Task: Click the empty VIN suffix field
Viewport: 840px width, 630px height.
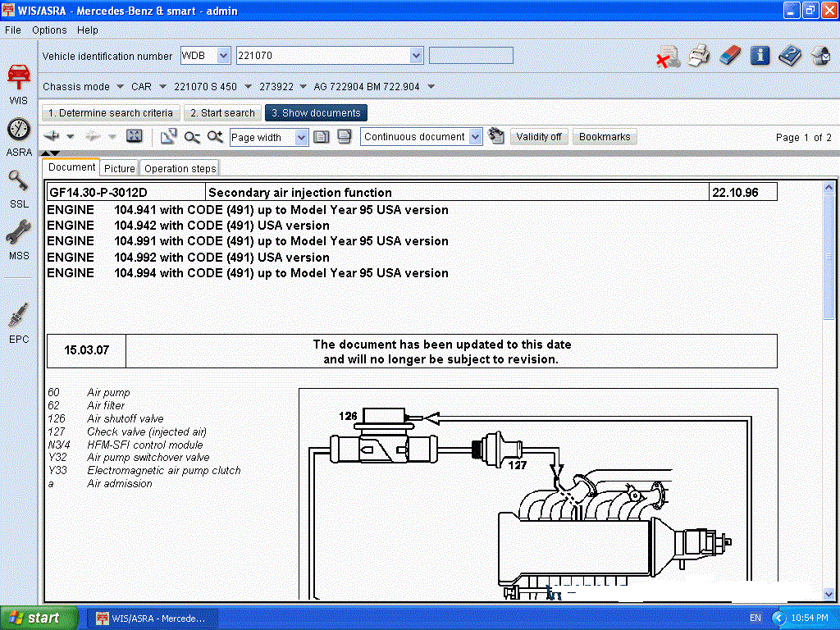Action: (x=471, y=56)
